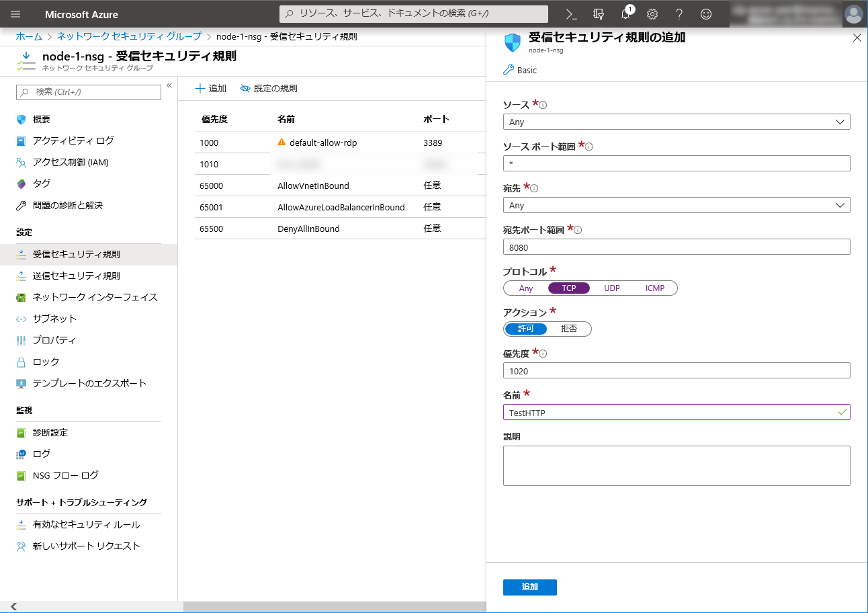Open the Cloud Shell icon in top bar
The height and width of the screenshot is (613, 868).
[x=571, y=14]
